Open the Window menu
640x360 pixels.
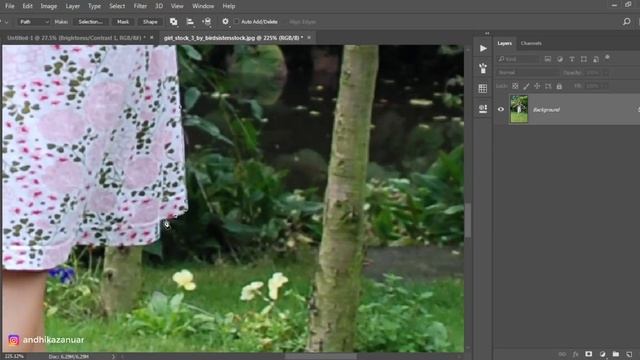pyautogui.click(x=203, y=6)
